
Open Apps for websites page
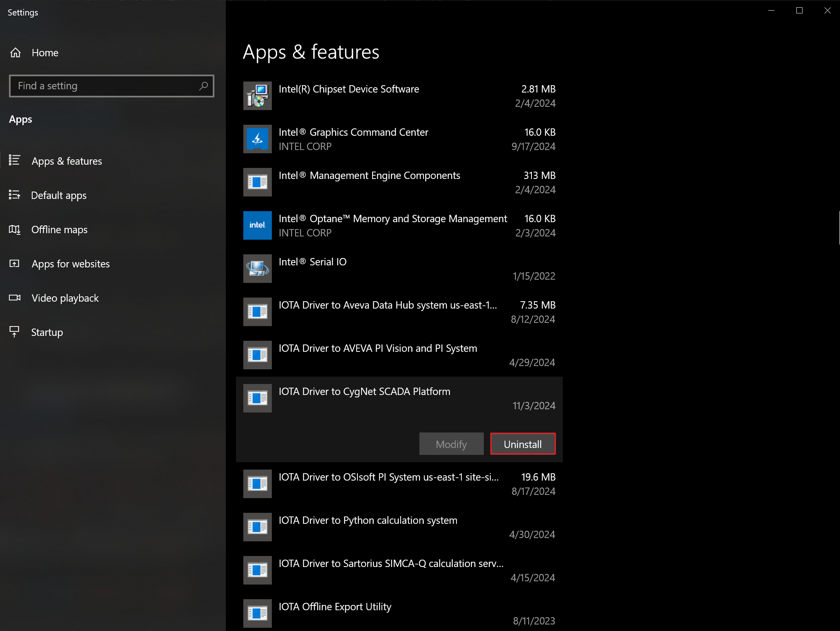[x=113, y=264]
